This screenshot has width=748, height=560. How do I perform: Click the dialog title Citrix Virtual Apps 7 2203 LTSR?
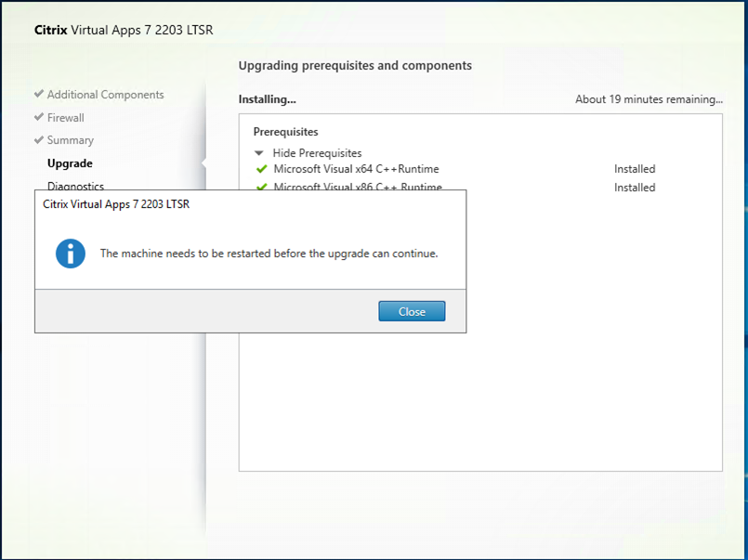pyautogui.click(x=116, y=204)
